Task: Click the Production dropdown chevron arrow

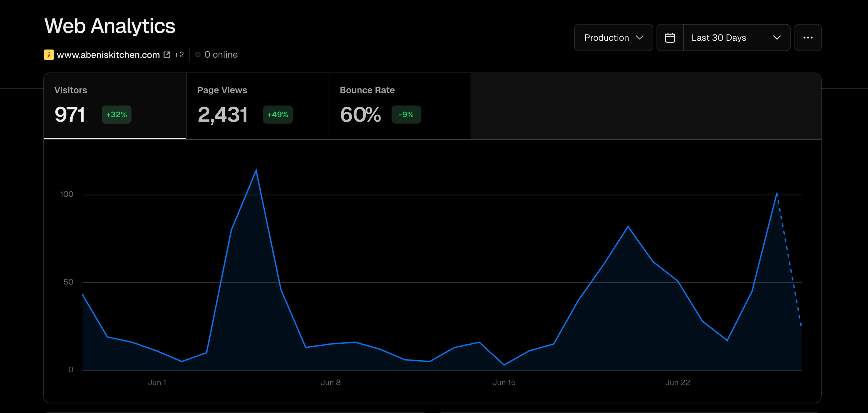Action: click(x=640, y=37)
